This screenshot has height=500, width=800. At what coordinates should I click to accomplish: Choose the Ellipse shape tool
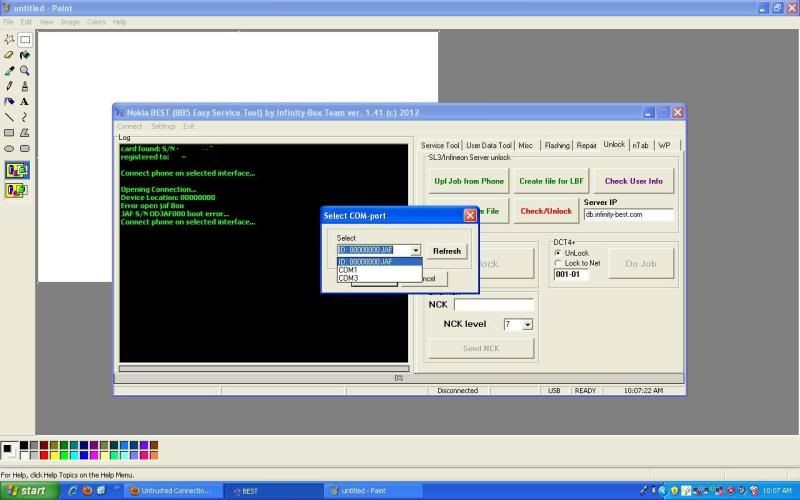pos(9,148)
